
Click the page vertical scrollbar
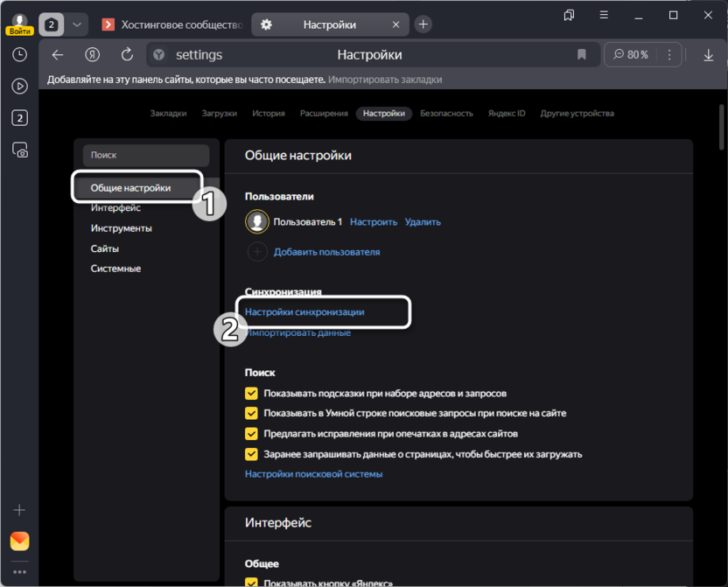pos(721,127)
